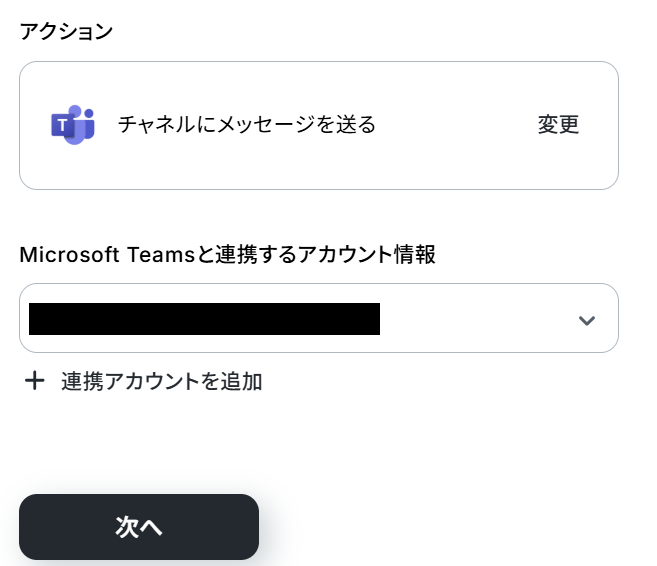Go to the next step with 次へ
The width and height of the screenshot is (657, 566).
click(x=139, y=527)
